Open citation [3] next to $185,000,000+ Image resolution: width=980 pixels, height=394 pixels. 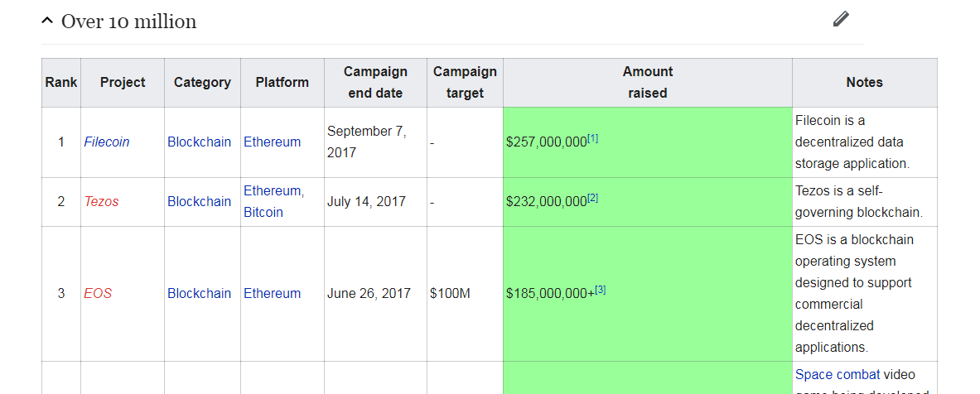(601, 290)
